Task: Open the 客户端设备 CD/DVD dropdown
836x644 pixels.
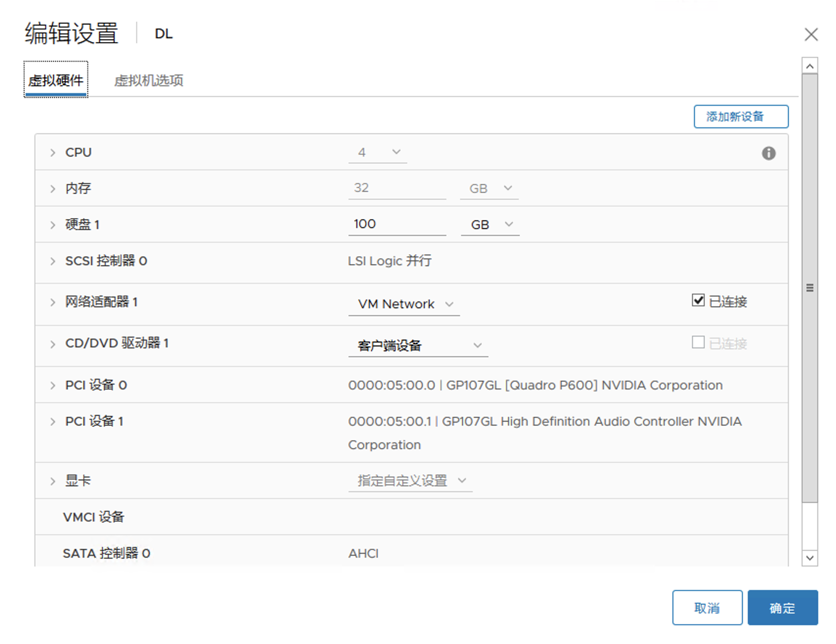Action: coord(418,345)
